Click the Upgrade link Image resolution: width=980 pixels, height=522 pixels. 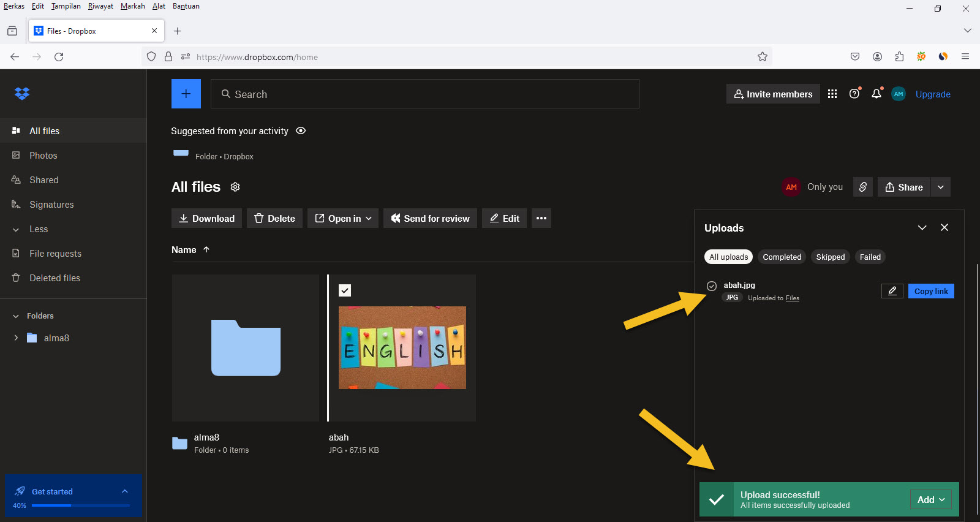click(932, 94)
